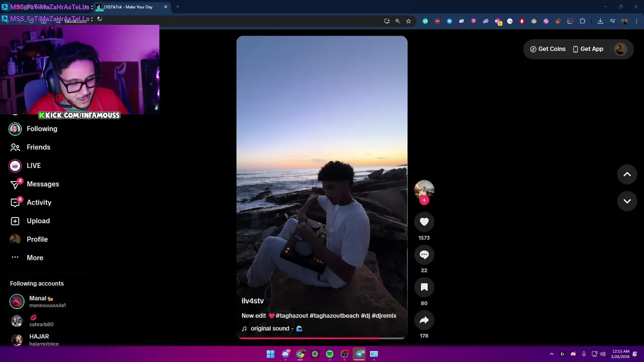This screenshot has height=362, width=644.
Task: Open Friends in the sidebar
Action: coord(30,147)
